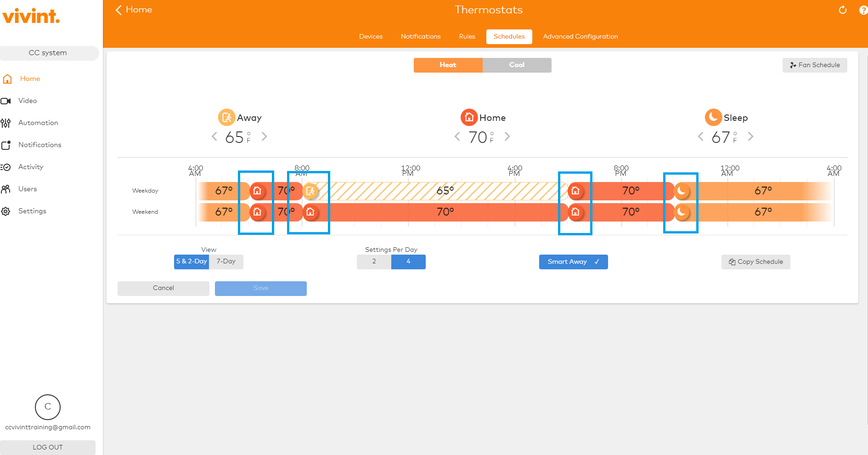Screen dimensions: 868x455
Task: Select Weekday Sleep moon marker on timeline
Action: pos(682,191)
